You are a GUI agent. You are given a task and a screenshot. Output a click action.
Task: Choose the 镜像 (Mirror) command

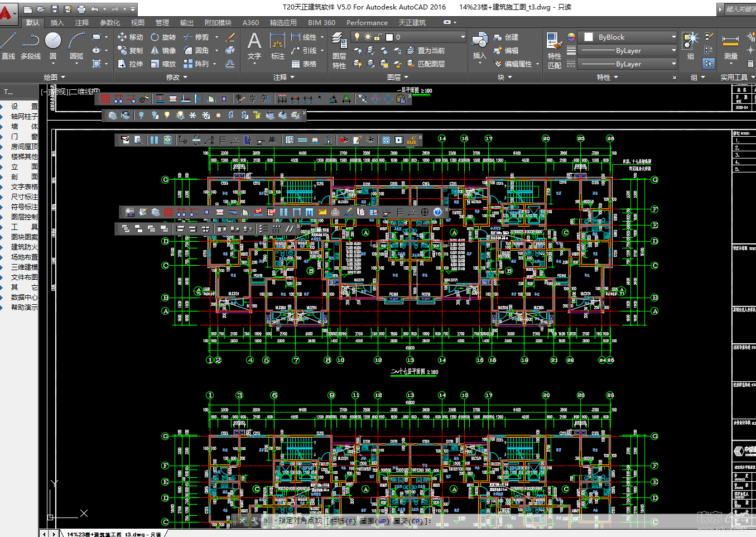click(163, 50)
